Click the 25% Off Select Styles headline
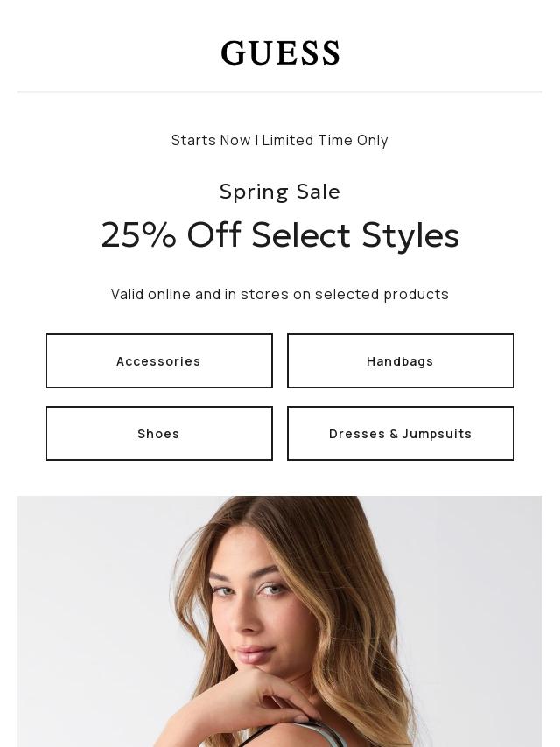 [x=280, y=235]
